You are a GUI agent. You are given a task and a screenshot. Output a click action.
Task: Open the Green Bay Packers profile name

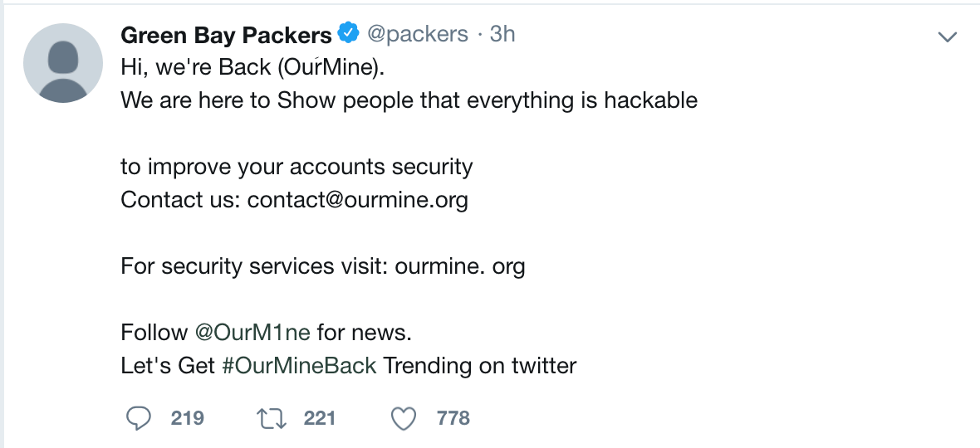pos(226,35)
